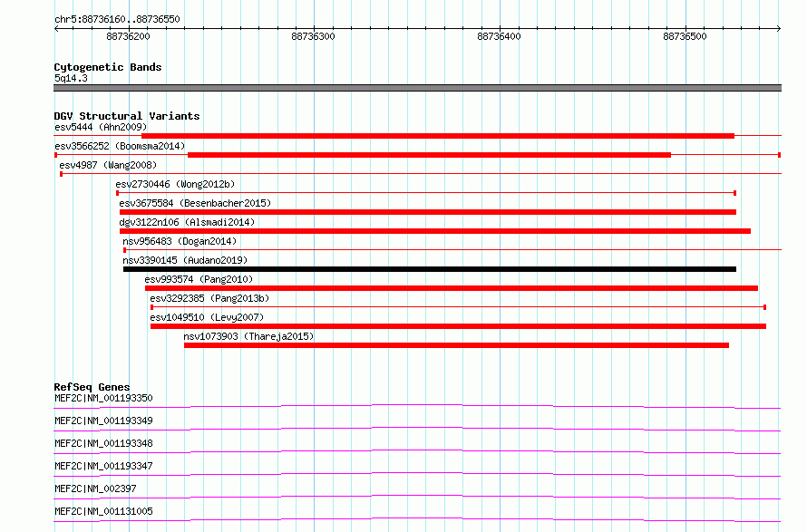
Task: Open MEF2C|NM_002397 transcript label
Action: coord(95,488)
